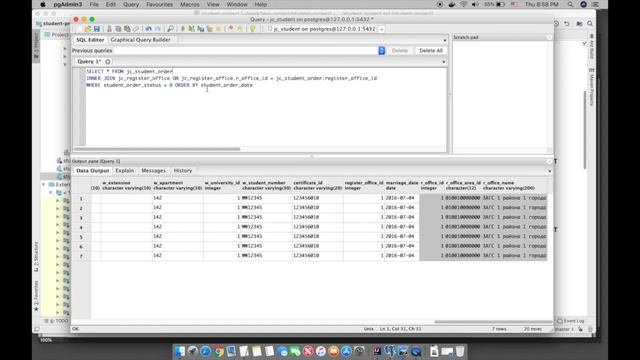Open the Macros menu

(x=190, y=4)
